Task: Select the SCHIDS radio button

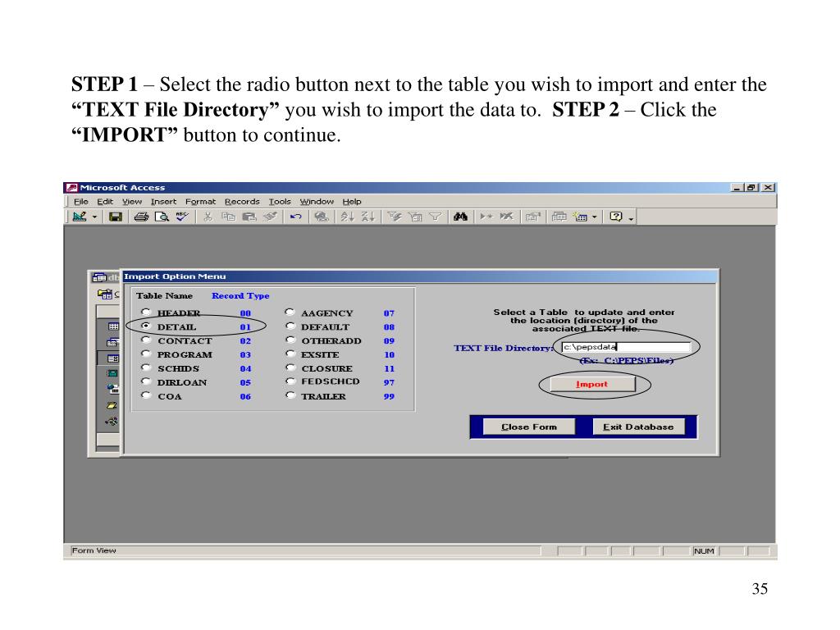Action: [146, 367]
